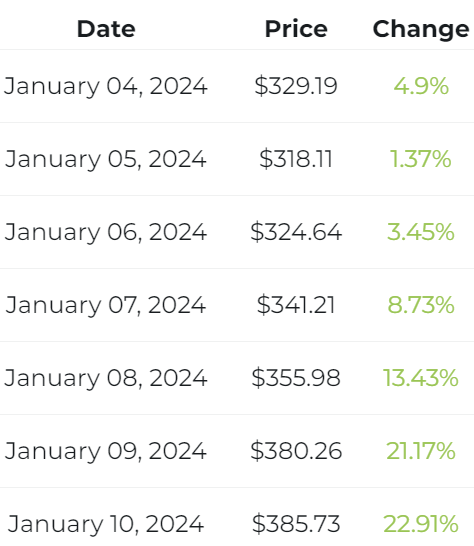Image resolution: width=474 pixels, height=546 pixels.
Task: Select the $329.19 price cell
Action: coord(296,86)
